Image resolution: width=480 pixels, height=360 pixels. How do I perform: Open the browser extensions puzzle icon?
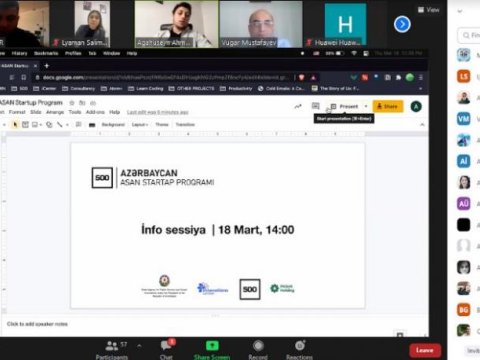point(398,78)
